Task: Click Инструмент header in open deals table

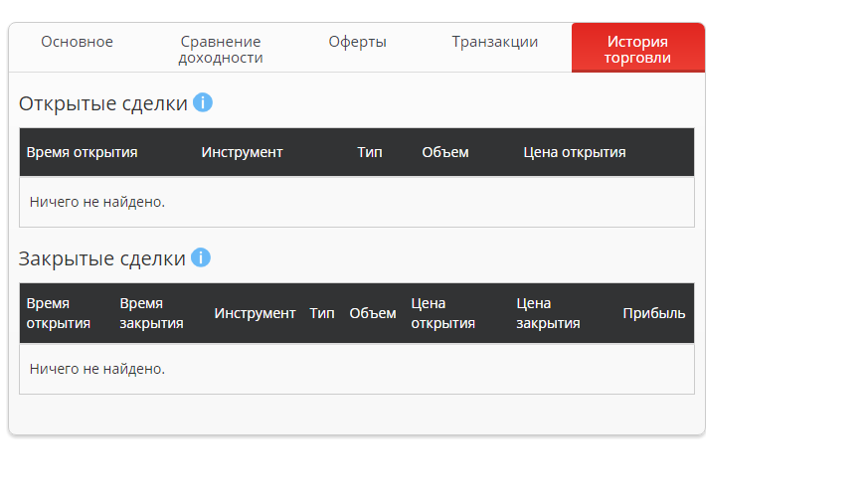Action: tap(243, 152)
